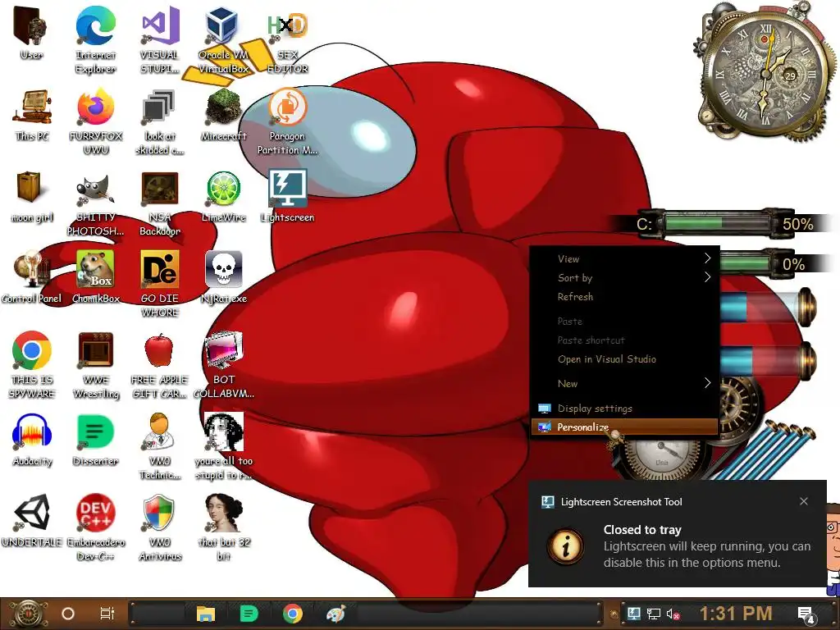Open Cortana search circle on taskbar
The width and height of the screenshot is (840, 630).
[68, 614]
